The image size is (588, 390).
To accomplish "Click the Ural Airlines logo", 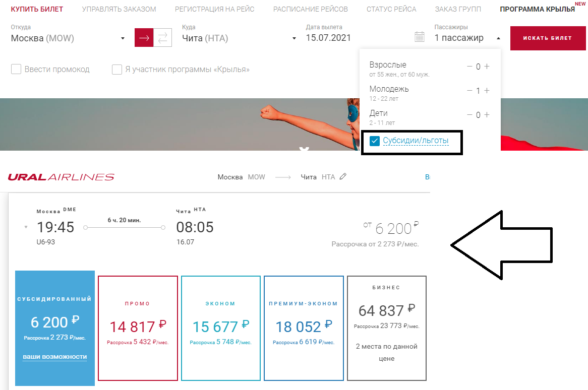I will point(61,177).
